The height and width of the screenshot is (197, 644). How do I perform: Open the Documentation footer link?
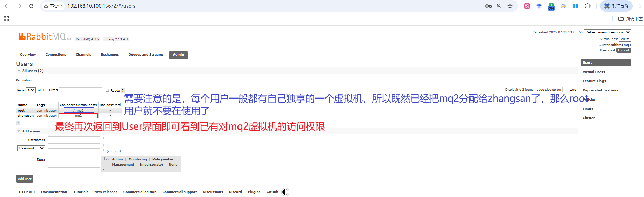point(54,192)
